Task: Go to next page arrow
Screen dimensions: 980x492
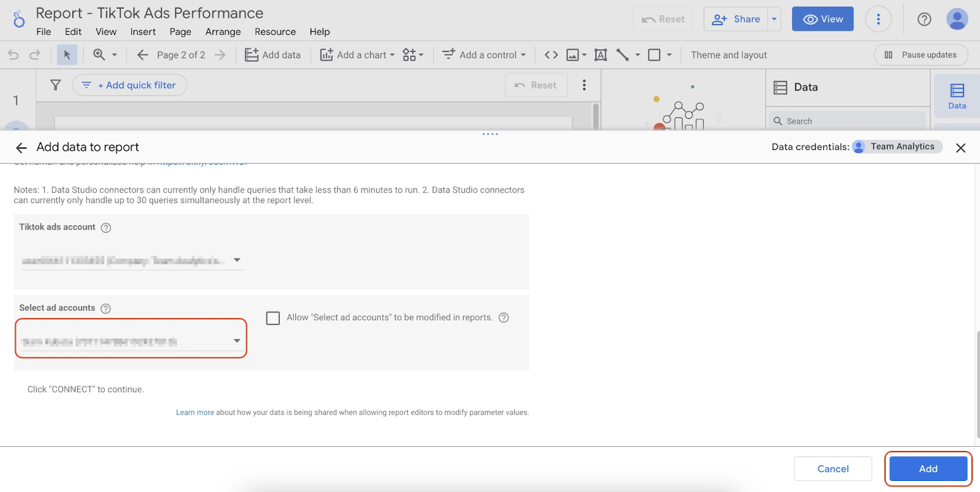Action: 220,55
